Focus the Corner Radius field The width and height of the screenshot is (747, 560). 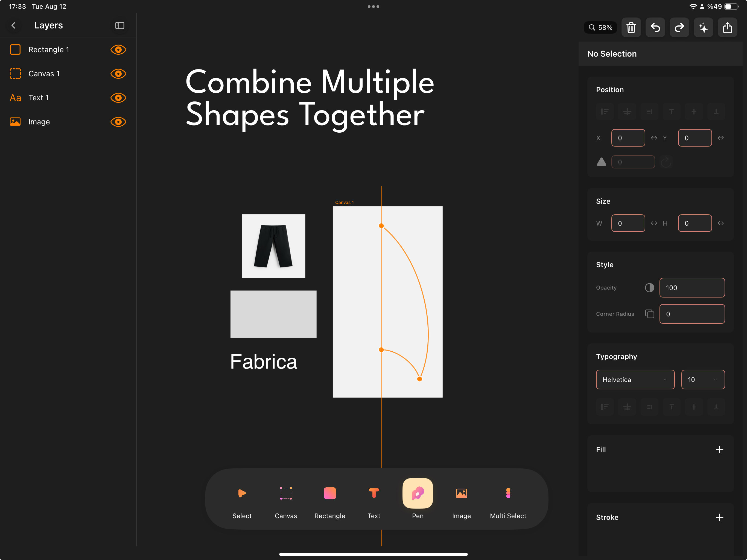(692, 314)
